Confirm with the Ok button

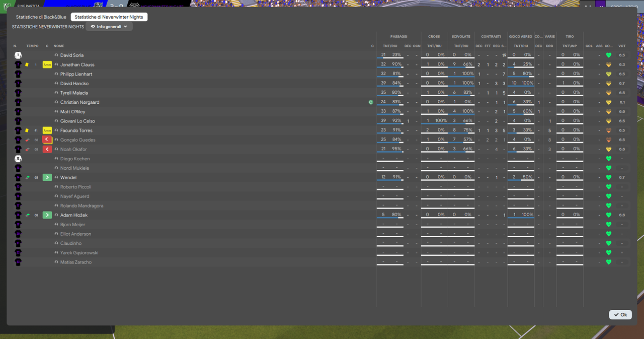coord(620,315)
